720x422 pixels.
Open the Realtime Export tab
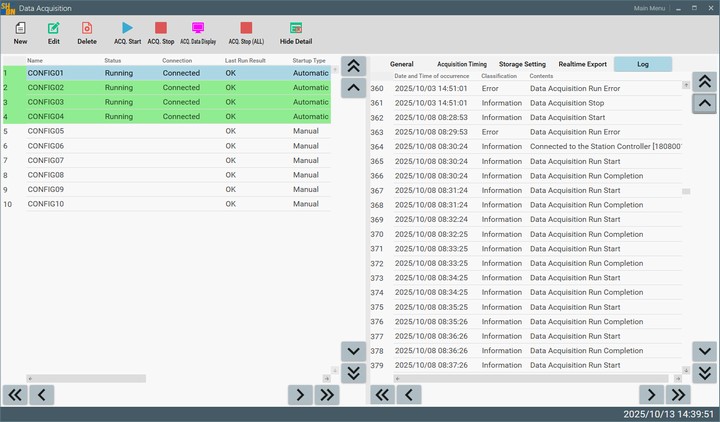(x=582, y=64)
